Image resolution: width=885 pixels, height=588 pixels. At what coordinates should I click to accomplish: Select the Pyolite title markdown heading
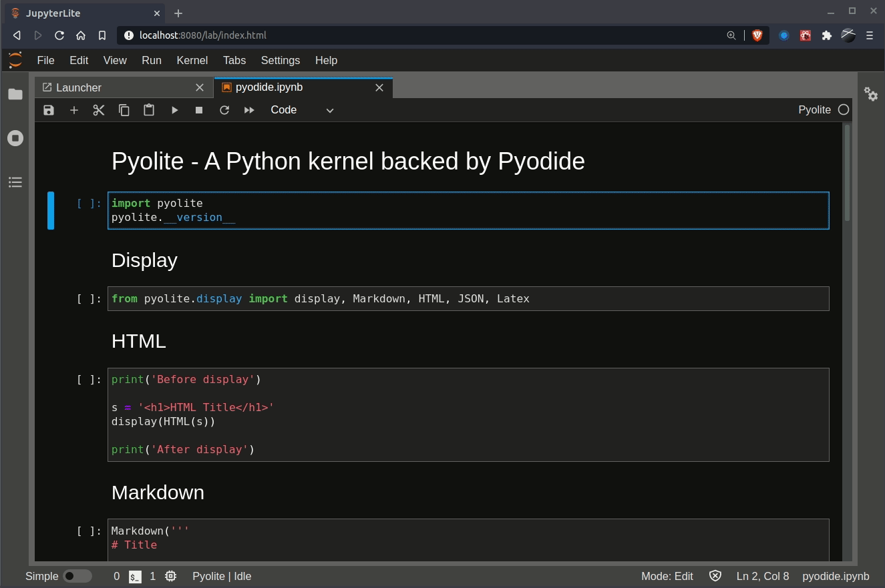coord(348,162)
